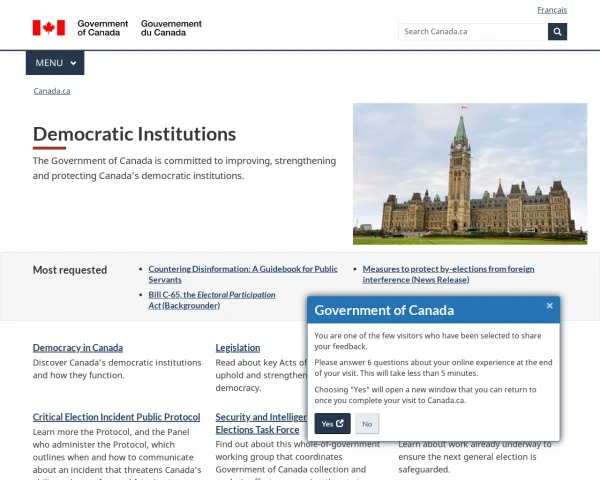Click the Democratic Institutions heading
Screen dimensions: 600x480
click(134, 134)
